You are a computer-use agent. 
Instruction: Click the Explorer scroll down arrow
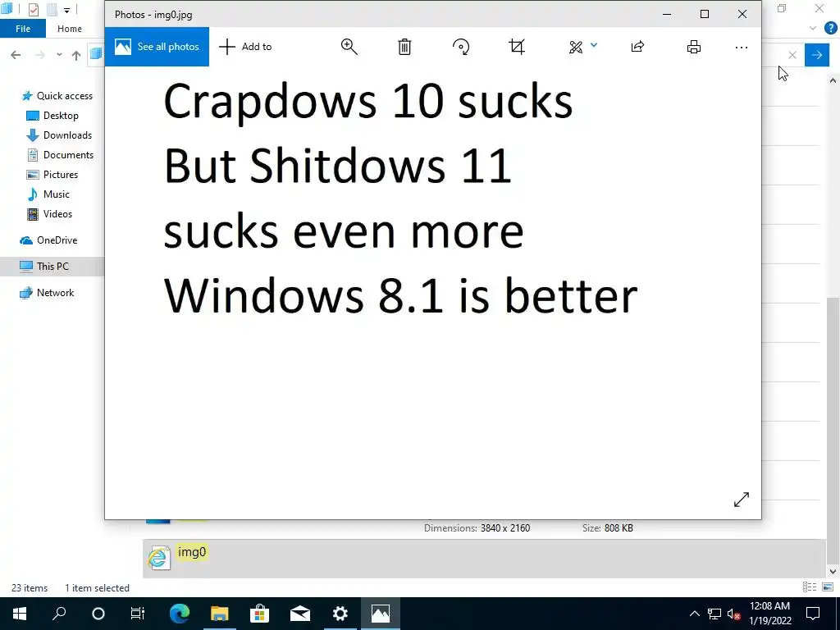833,572
